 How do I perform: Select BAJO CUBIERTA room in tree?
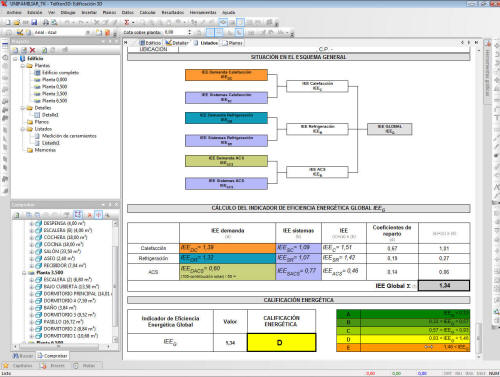coord(71,287)
